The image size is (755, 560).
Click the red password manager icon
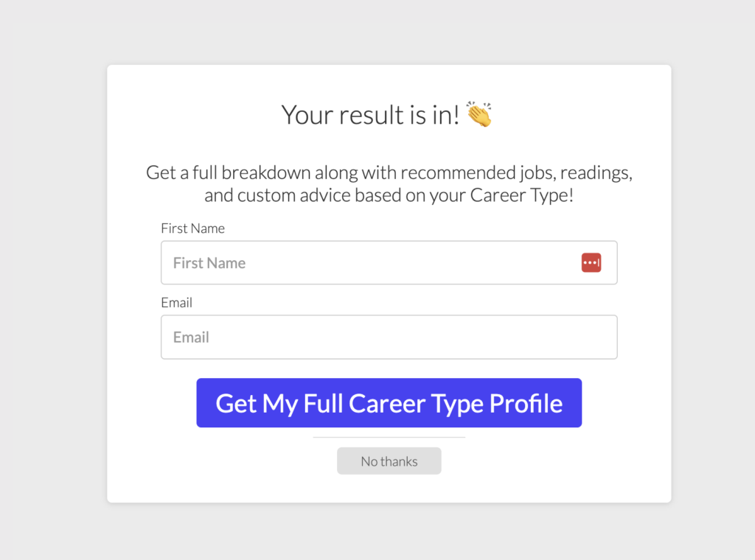pos(591,263)
